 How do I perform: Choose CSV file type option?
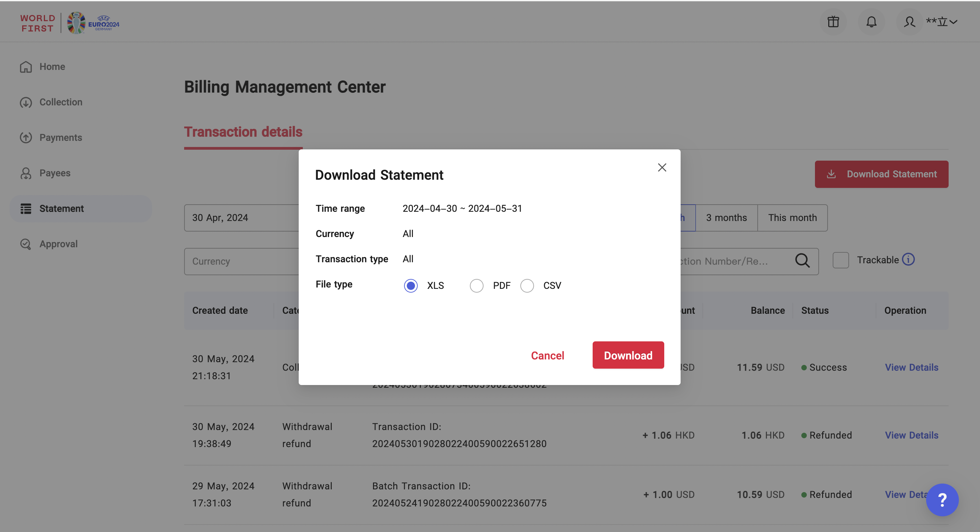pos(527,285)
